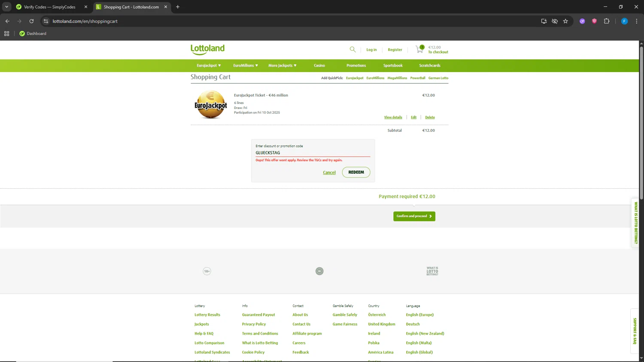644x362 pixels.
Task: Expand the EuroMillions menu
Action: point(246,66)
